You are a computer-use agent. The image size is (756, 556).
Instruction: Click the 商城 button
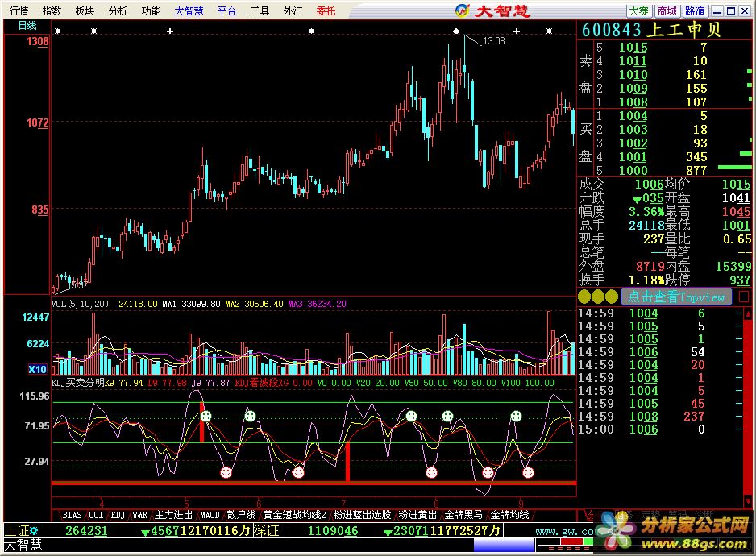667,10
